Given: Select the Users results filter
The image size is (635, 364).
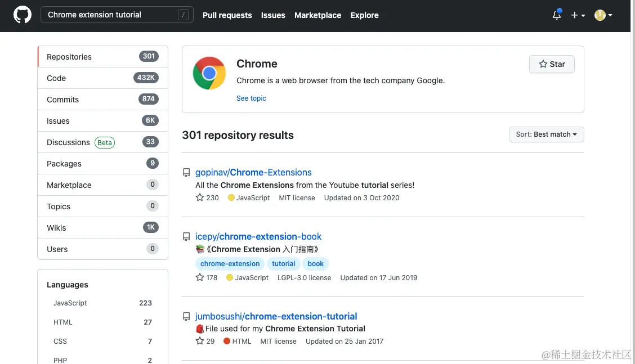Looking at the screenshot, I should [x=102, y=249].
